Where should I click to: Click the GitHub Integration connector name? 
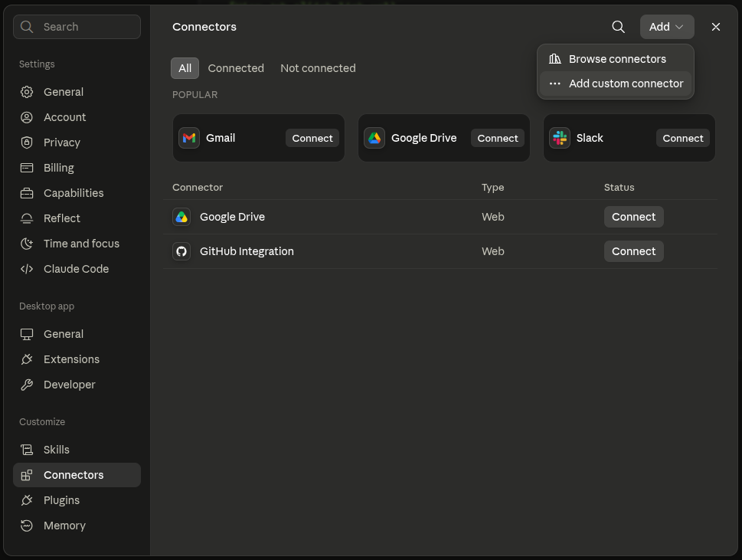tap(247, 251)
